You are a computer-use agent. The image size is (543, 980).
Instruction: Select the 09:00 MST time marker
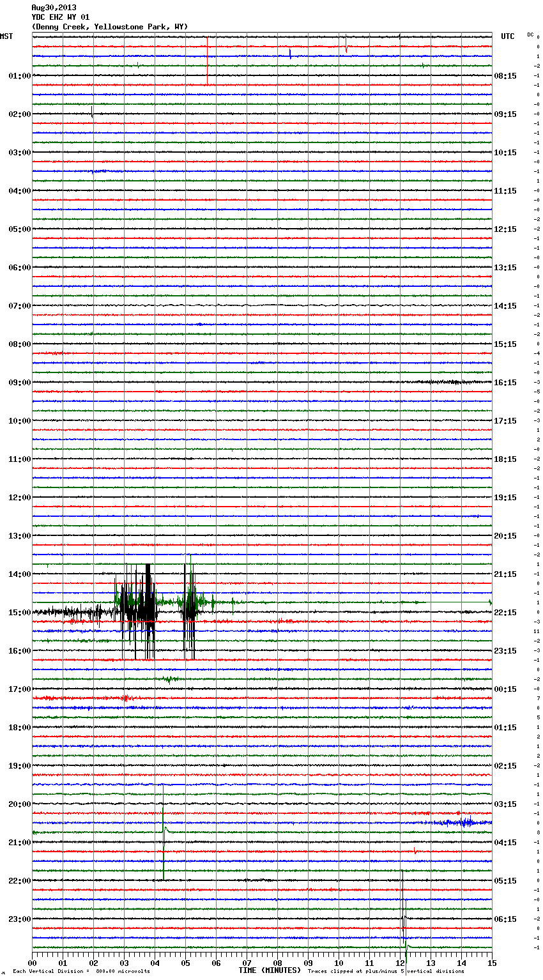(x=19, y=383)
